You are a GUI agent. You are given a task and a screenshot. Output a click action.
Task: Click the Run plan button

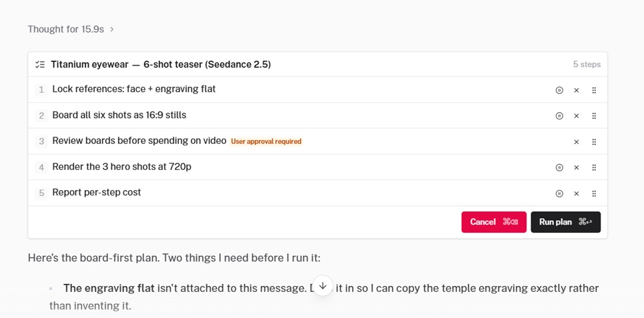(x=565, y=222)
